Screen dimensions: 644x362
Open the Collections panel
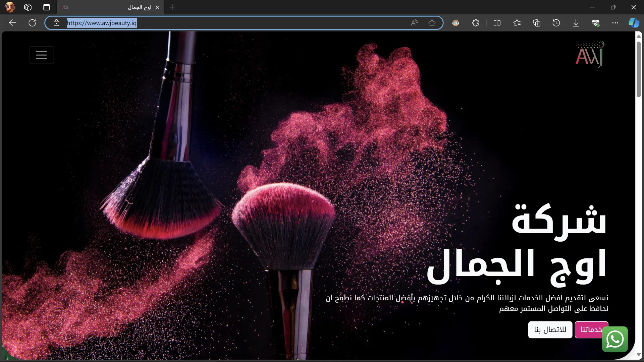(x=536, y=23)
